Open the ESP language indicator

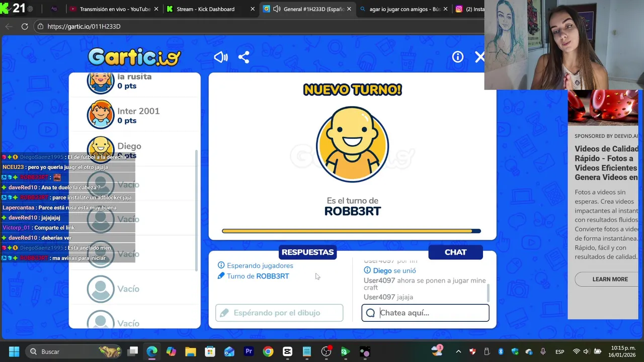coord(559,351)
